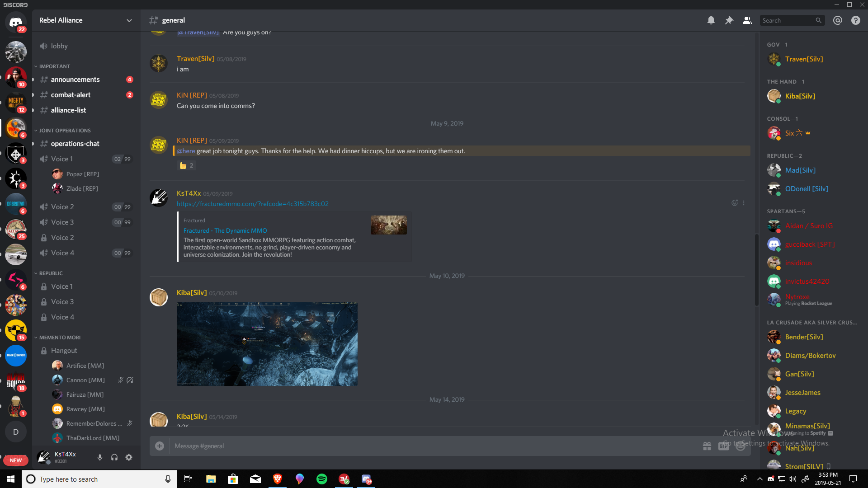
Task: Mute the microphone in user panel
Action: 99,457
